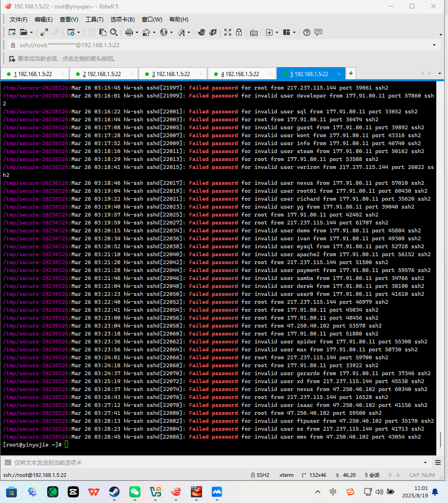Open the 文件(F) menu
Viewport: 448px width, 503px height.
click(19, 20)
